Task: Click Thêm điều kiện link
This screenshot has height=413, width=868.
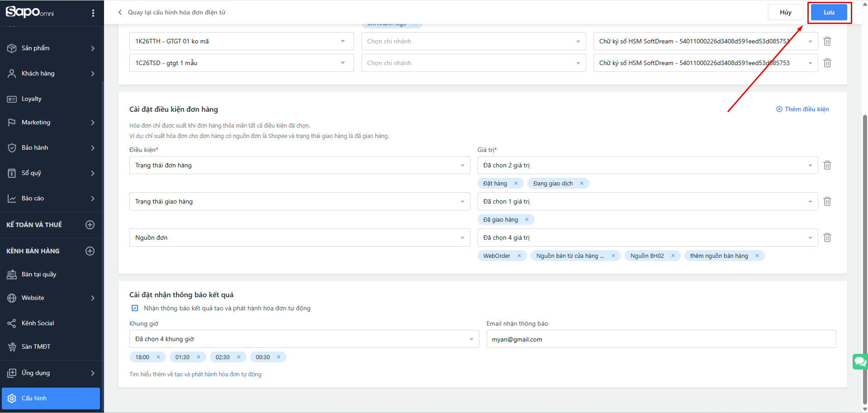Action: click(x=802, y=109)
